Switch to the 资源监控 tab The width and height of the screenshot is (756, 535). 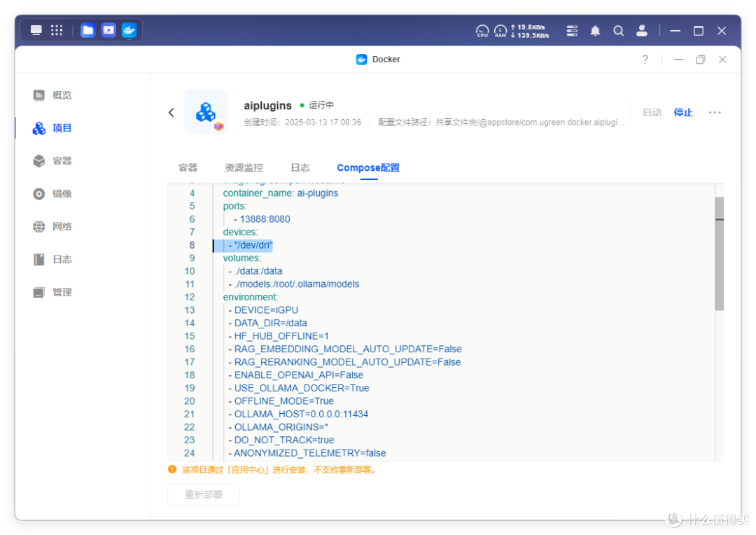244,167
